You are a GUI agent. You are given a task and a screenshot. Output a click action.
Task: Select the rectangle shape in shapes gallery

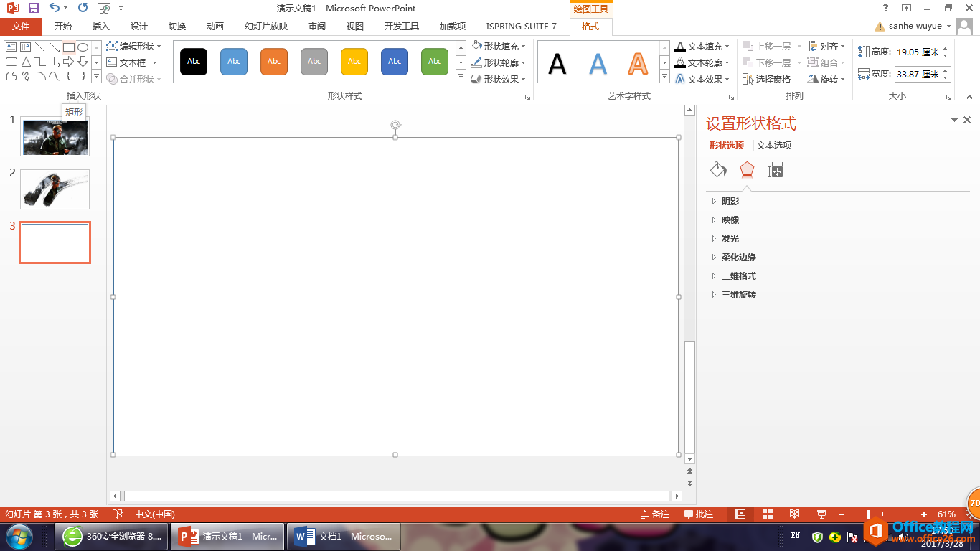tap(69, 47)
